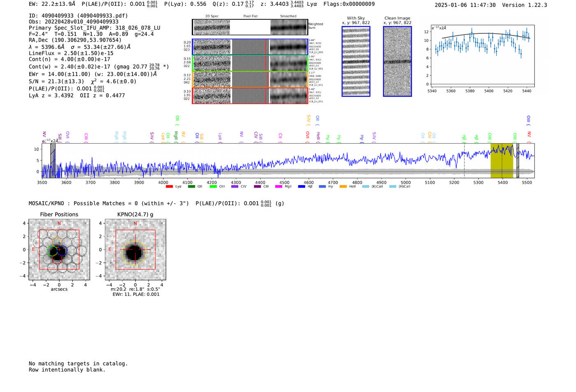
Task: Open the Weighted Sum 2D spectrum strip
Action: click(250, 27)
